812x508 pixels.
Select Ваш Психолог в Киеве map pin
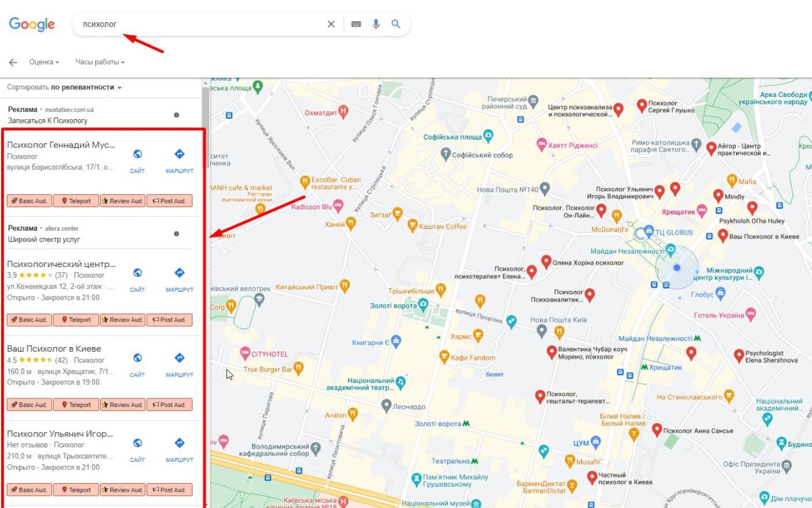pyautogui.click(x=723, y=235)
